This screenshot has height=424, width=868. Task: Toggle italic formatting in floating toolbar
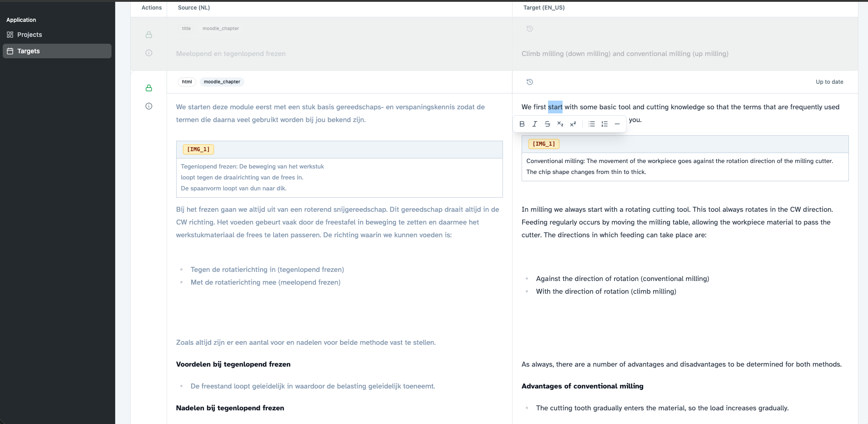[535, 124]
